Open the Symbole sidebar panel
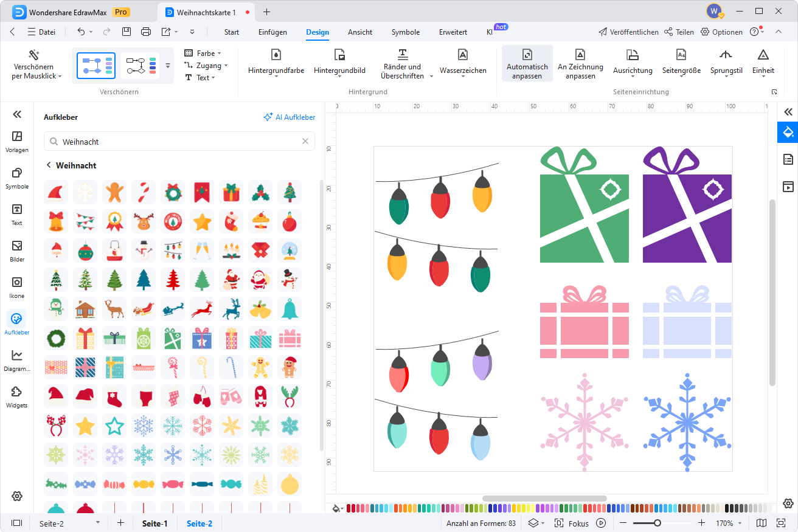The width and height of the screenshot is (798, 532). (17, 178)
